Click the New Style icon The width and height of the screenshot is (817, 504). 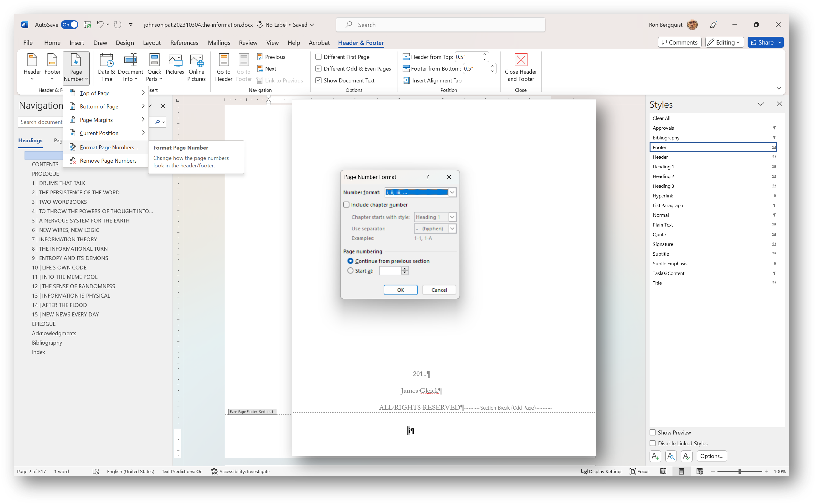point(655,456)
